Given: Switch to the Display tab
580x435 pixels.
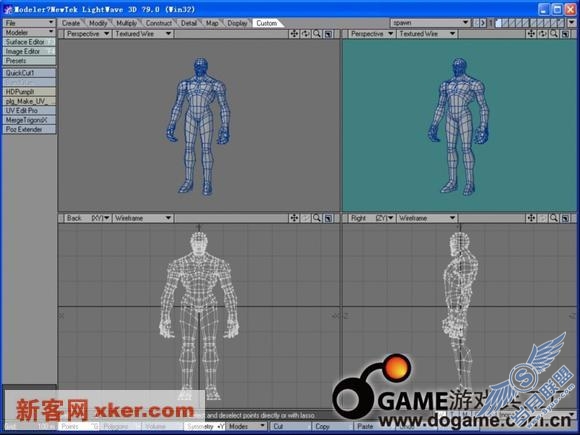Looking at the screenshot, I should (x=237, y=23).
